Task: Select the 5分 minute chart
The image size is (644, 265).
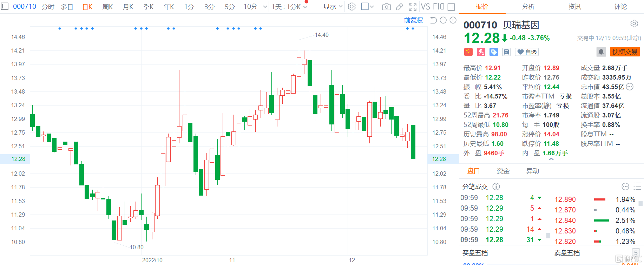Action: point(230,7)
